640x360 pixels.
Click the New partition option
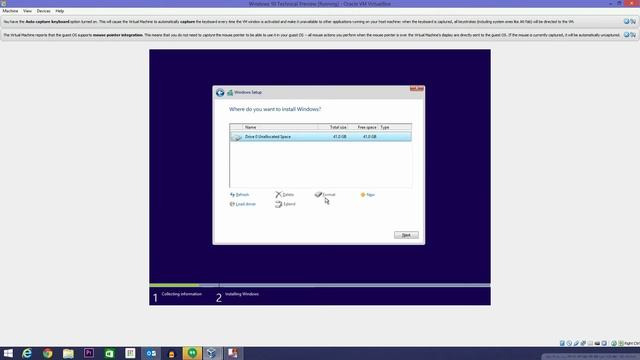click(367, 195)
